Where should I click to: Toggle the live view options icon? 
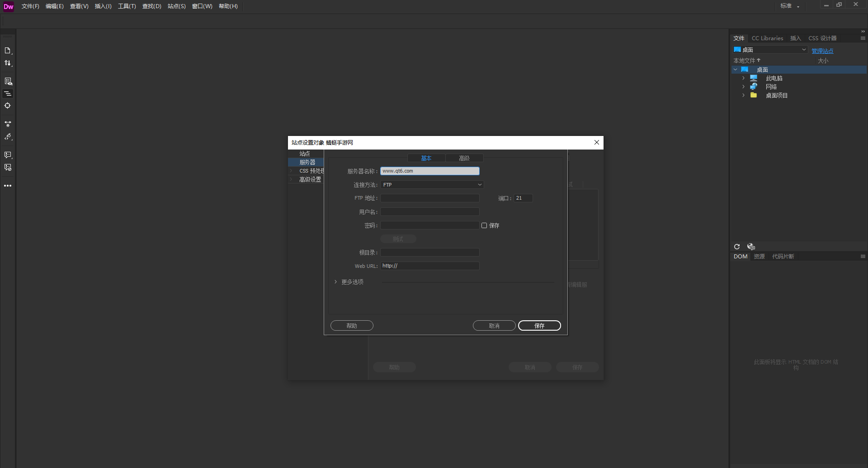[x=8, y=81]
